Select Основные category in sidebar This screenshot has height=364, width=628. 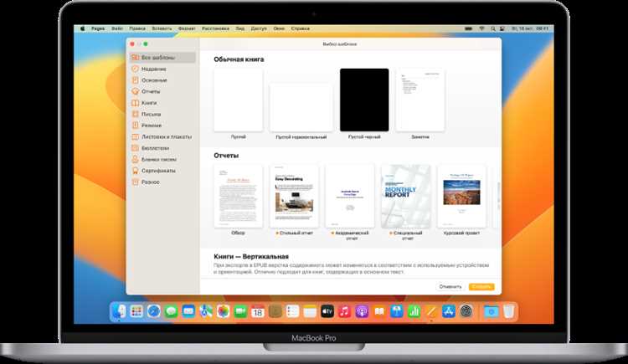click(162, 80)
